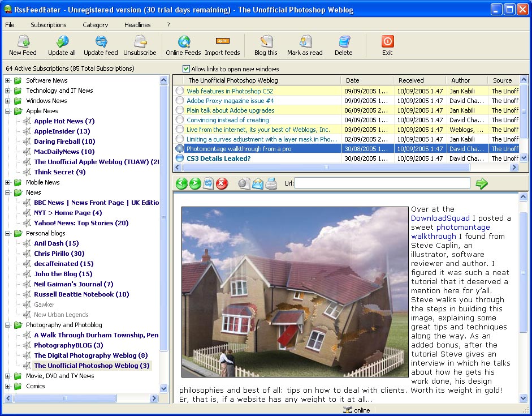Click the green Go arrow next to Url

tap(482, 184)
